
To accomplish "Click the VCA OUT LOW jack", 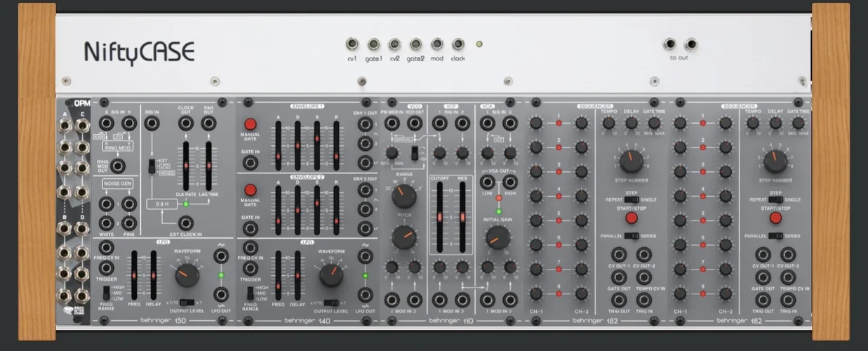I will [x=487, y=183].
